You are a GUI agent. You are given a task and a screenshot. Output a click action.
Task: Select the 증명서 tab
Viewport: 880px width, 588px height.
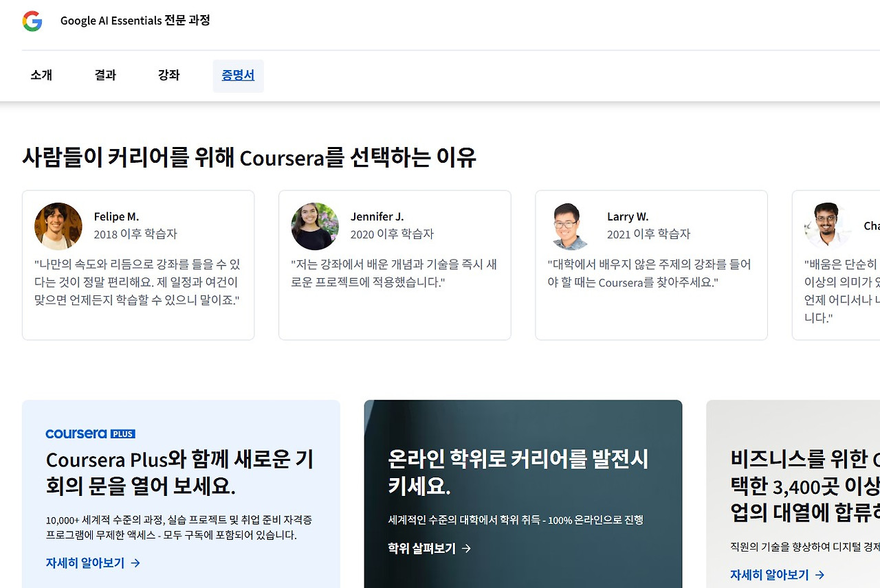(x=238, y=76)
